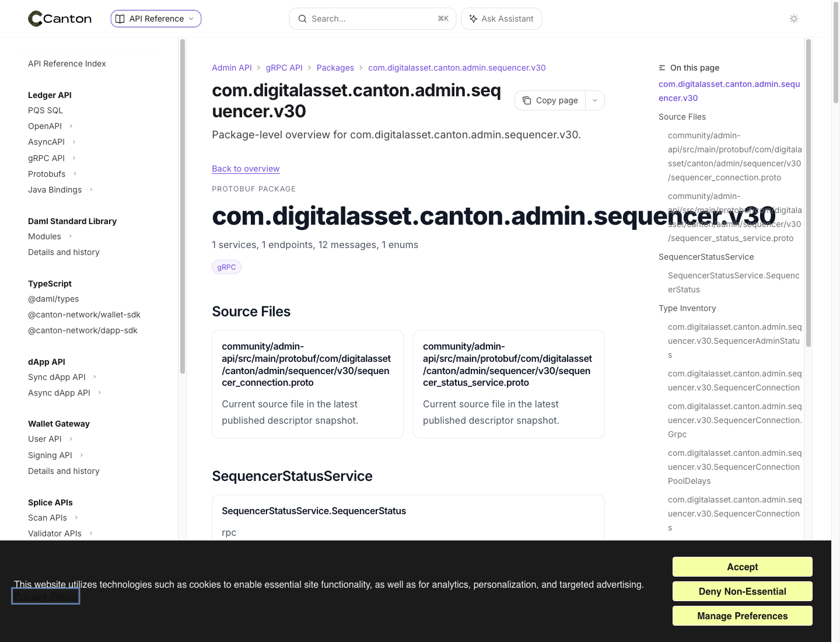Go to Packages breadcrumb
Screen dimensions: 840x642
[335, 68]
